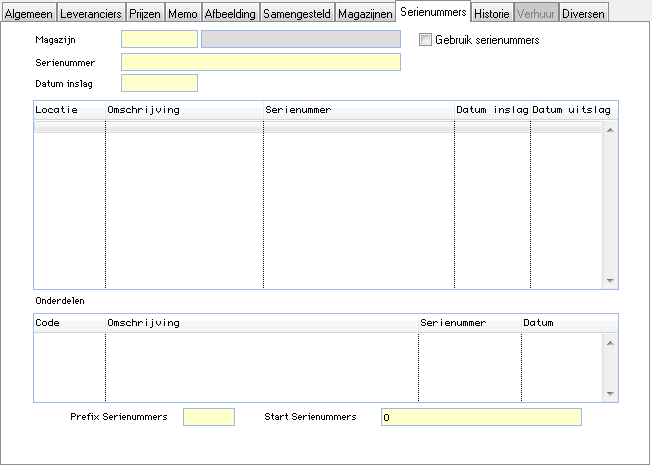Switch to the Samengesteld tab
The width and height of the screenshot is (652, 466).
click(297, 14)
